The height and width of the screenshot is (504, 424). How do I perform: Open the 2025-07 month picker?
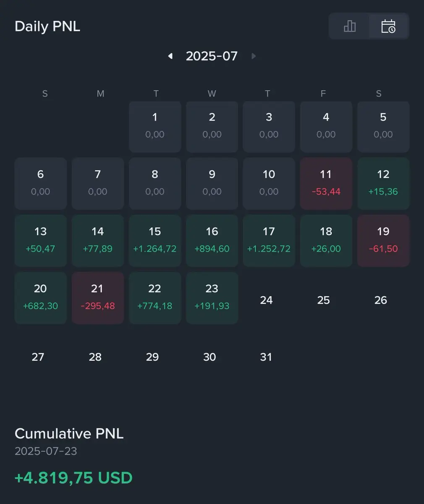(212, 56)
